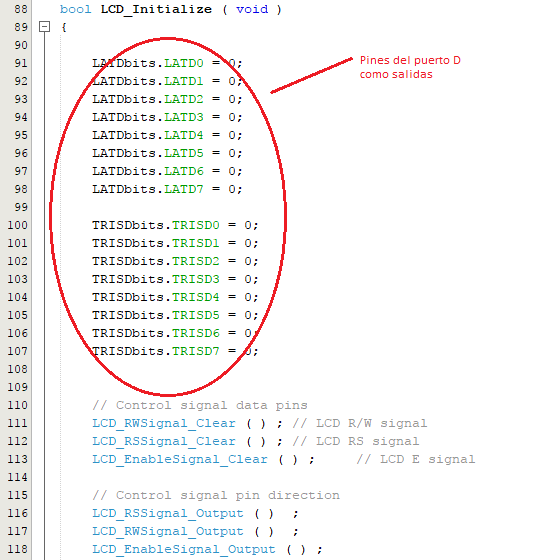Click the LCD_RWSignal_Clear function call

(164, 424)
